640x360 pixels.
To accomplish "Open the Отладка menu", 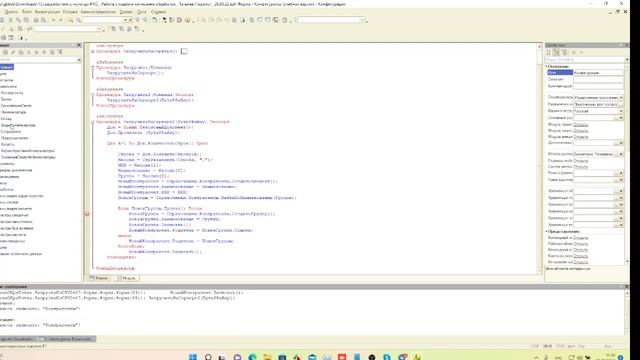I will click(x=70, y=12).
